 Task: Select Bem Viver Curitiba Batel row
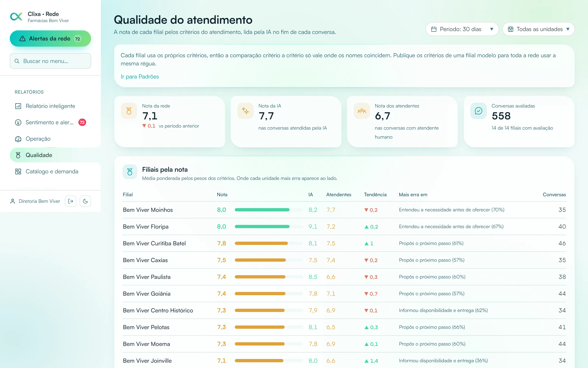coord(344,243)
